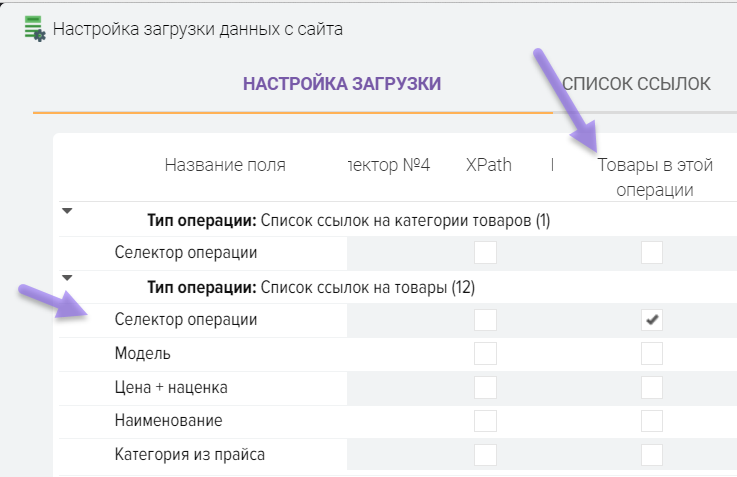Check XPath for first Селектор операции row
Screen dimensions: 737x477
485,253
